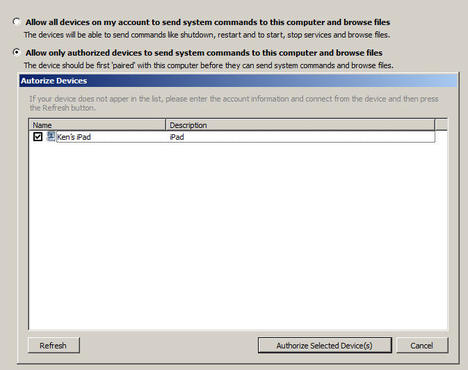The width and height of the screenshot is (468, 370).
Task: Click the 'If your device does not apper' hint text
Action: [234, 103]
